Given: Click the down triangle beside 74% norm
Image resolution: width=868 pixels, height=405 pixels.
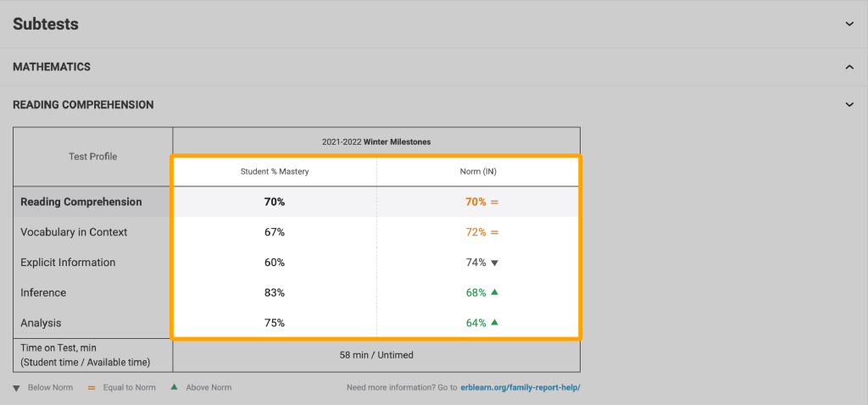Looking at the screenshot, I should pos(495,263).
